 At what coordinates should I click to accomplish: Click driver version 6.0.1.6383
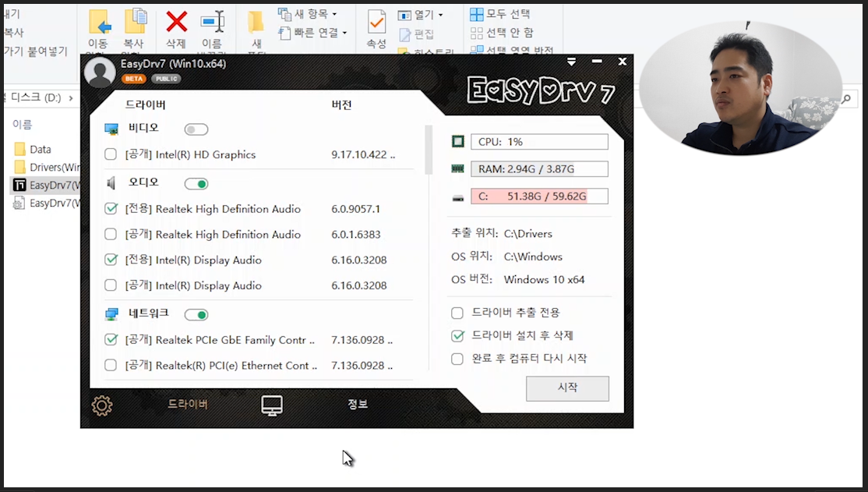(x=355, y=235)
